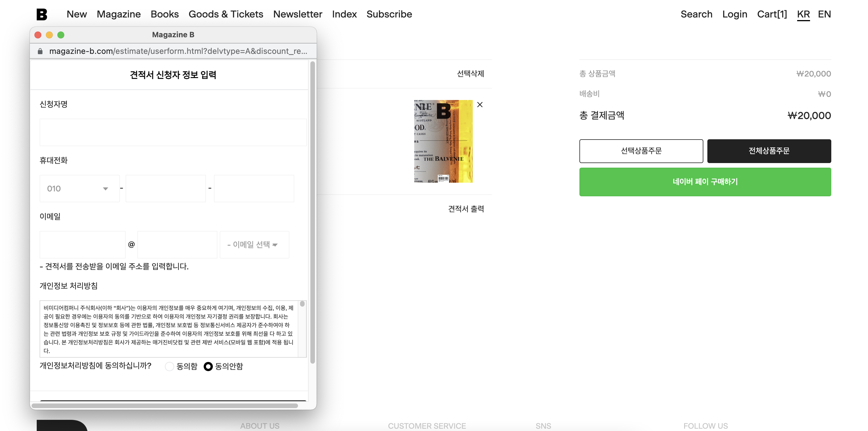
Task: Click the popup vertical scrollbar
Action: (x=312, y=212)
